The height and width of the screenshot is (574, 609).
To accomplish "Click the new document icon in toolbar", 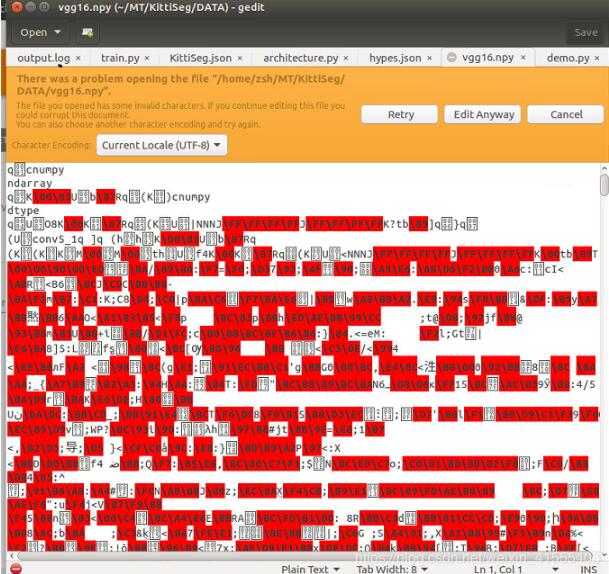I will coord(87,33).
